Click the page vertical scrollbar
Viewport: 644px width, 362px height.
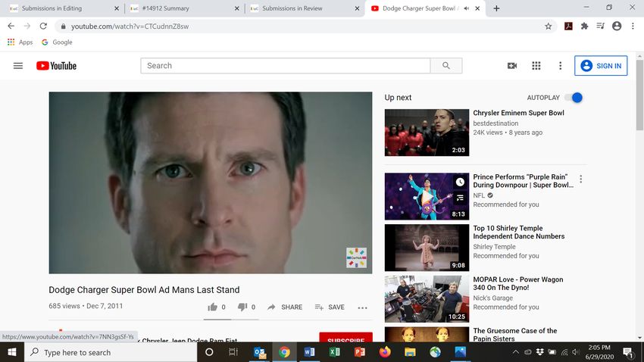(639, 95)
